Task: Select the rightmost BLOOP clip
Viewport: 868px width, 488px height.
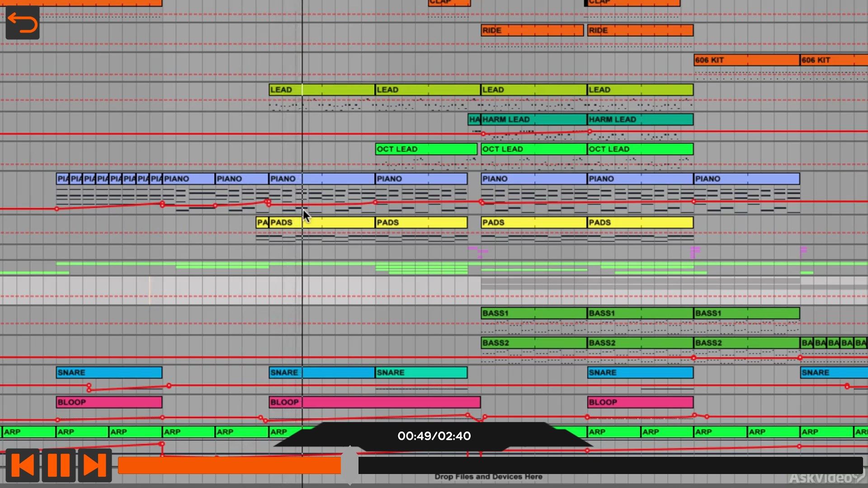Action: [x=640, y=402]
